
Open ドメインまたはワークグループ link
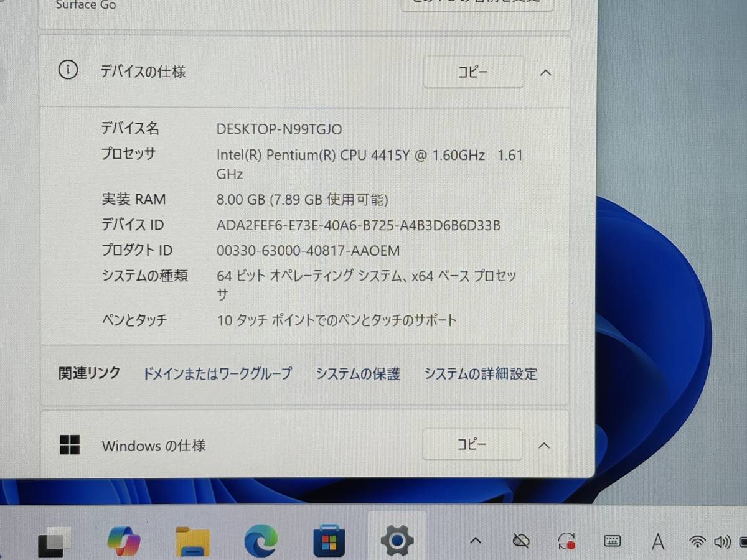tap(217, 373)
